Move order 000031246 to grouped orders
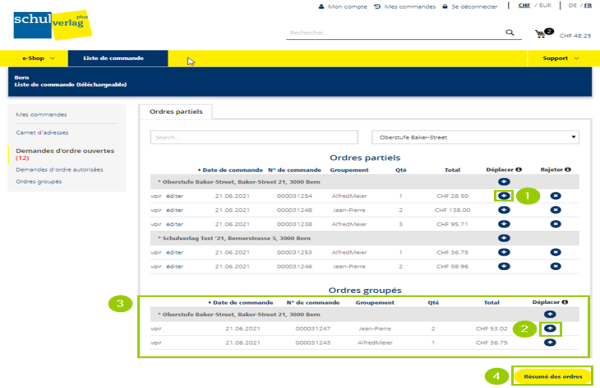 [504, 266]
